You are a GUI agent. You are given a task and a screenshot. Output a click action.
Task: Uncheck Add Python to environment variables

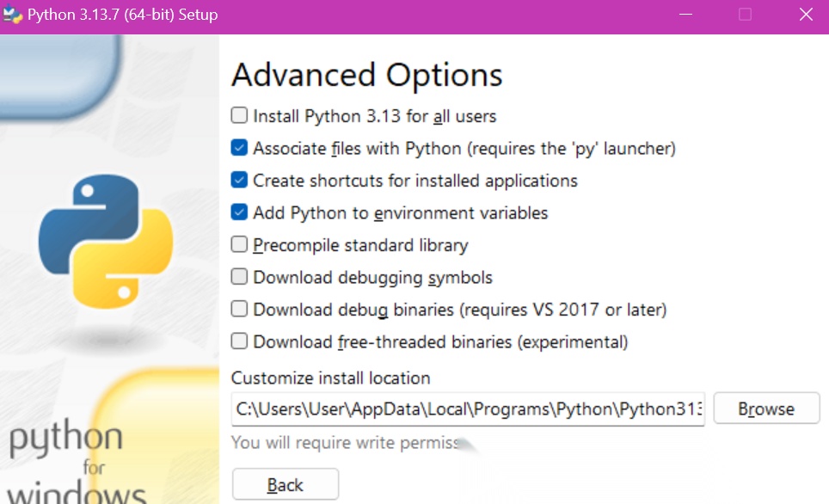click(239, 212)
